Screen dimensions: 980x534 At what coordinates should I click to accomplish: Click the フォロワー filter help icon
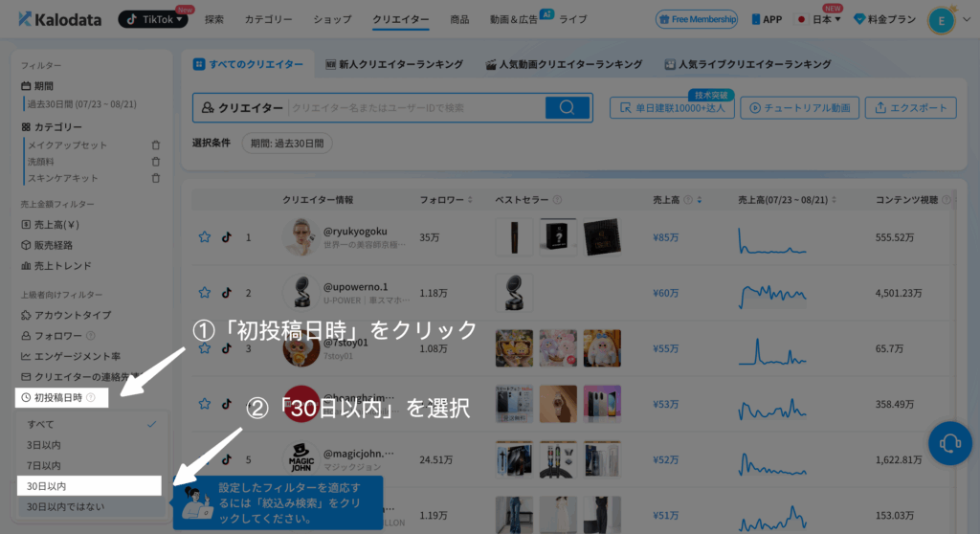point(91,336)
